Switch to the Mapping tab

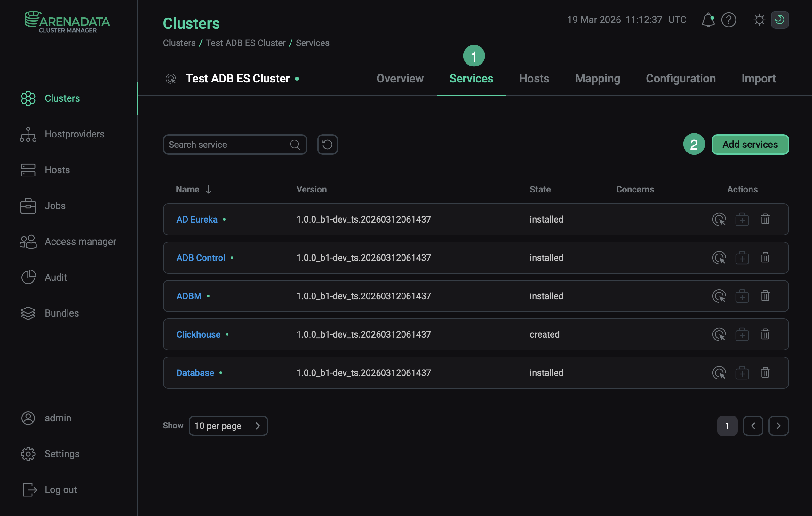[x=597, y=79]
